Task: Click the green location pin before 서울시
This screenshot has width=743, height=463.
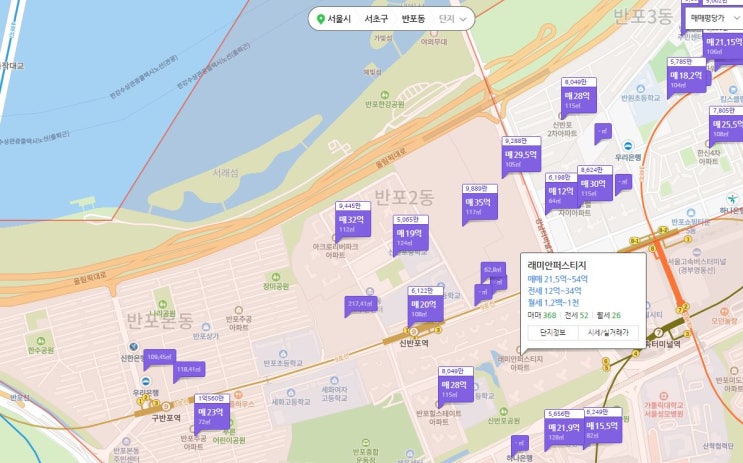Action: [x=321, y=19]
